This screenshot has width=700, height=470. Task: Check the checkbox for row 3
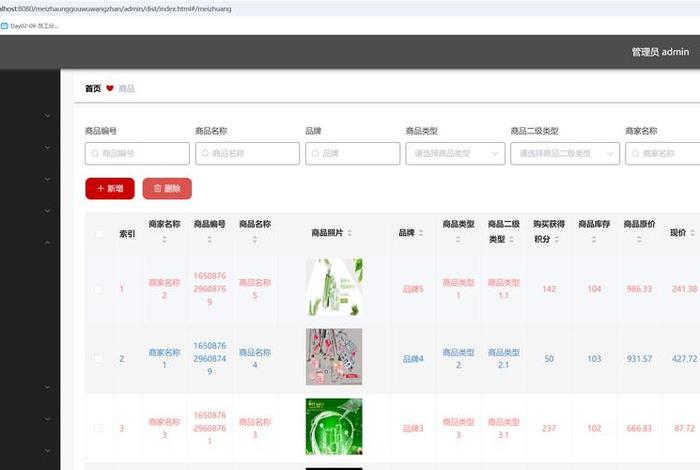[x=99, y=428]
